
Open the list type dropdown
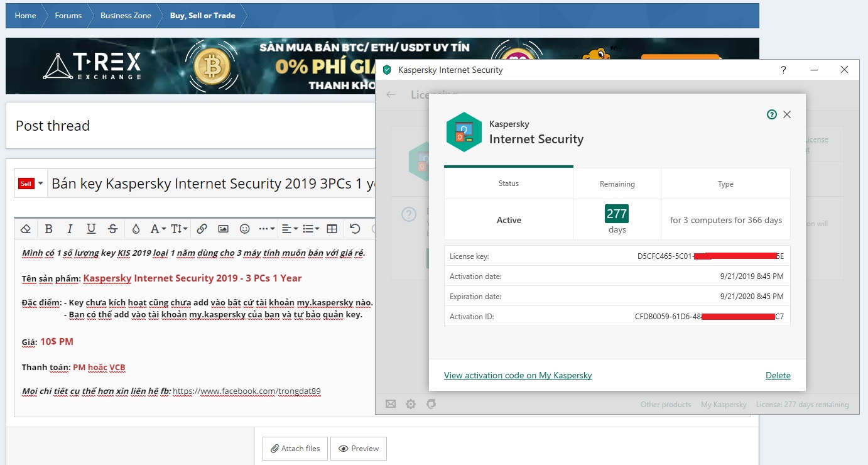coord(311,229)
